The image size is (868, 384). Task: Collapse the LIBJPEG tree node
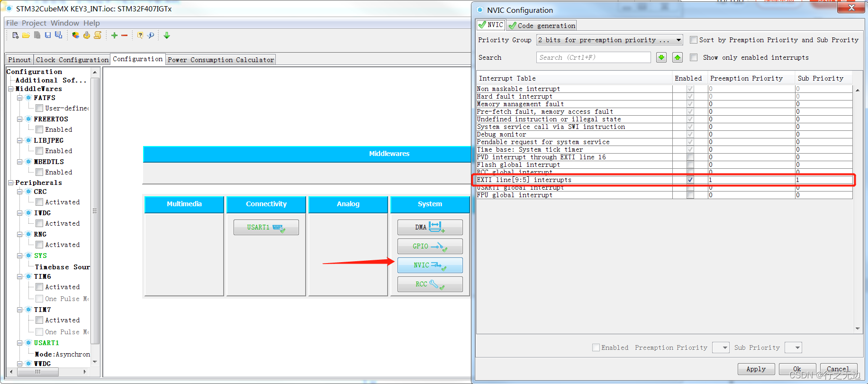(x=20, y=140)
